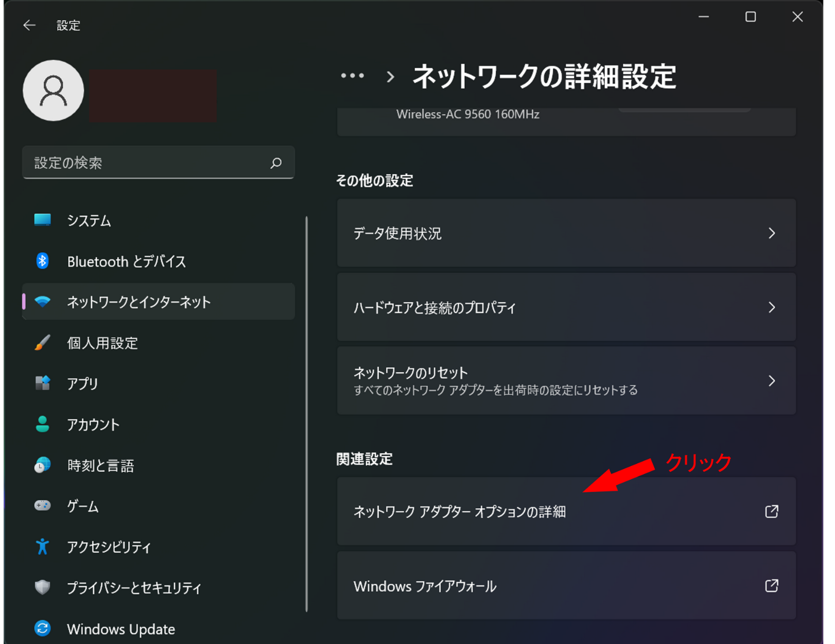The height and width of the screenshot is (644, 835).
Task: Click the search magnifier icon
Action: [x=276, y=163]
